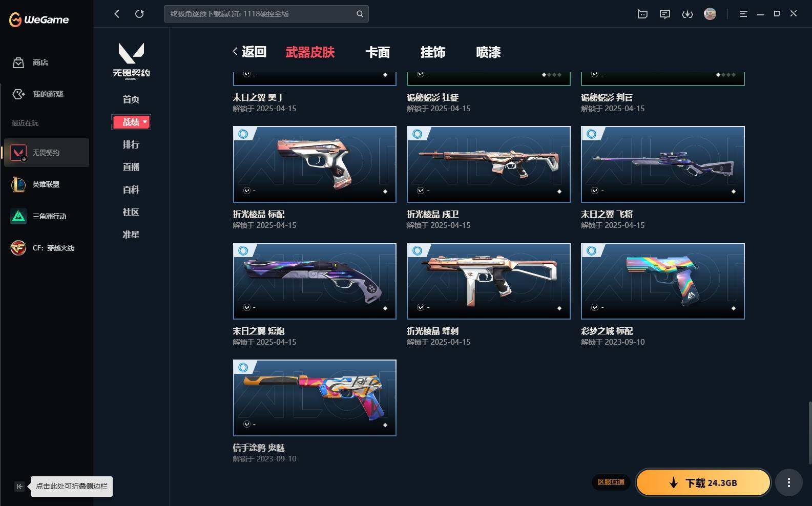This screenshot has width=812, height=506.
Task: Click the 下载 24.3GB button
Action: 703,483
